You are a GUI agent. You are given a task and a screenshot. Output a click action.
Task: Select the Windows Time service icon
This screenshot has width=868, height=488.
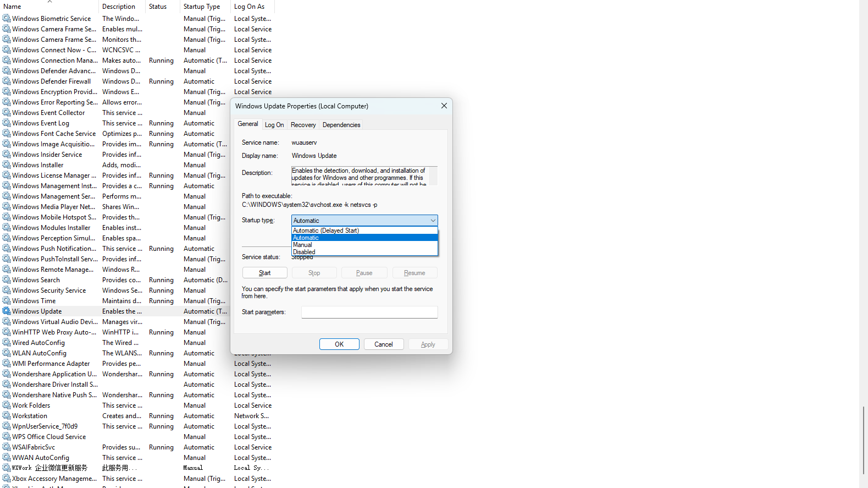[x=7, y=301]
